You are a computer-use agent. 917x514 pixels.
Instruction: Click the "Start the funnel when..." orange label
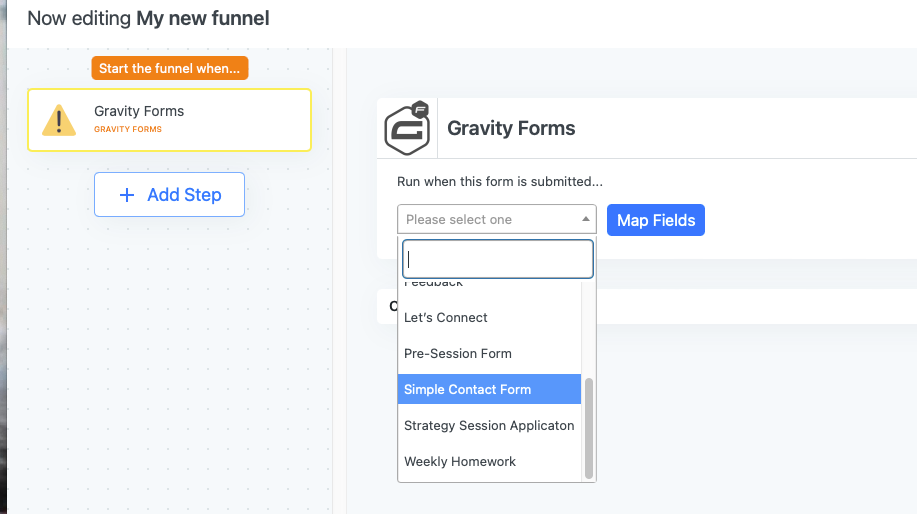tap(170, 68)
